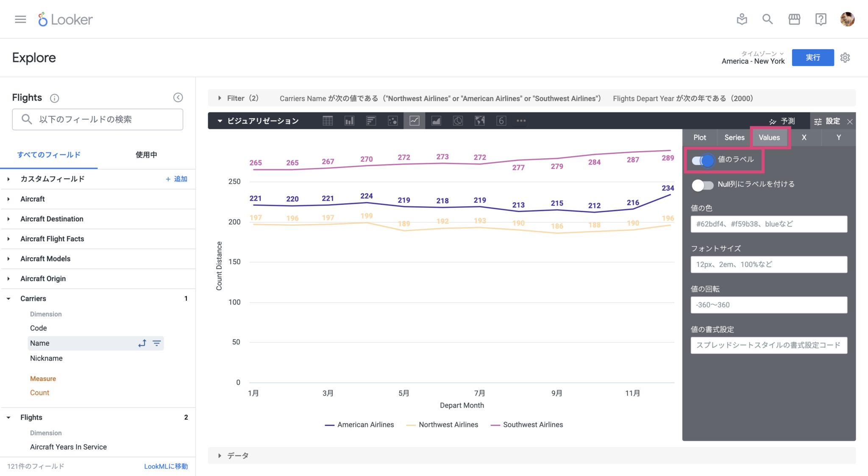The image size is (868, 476).
Task: Choose the map visualization icon
Action: click(479, 121)
